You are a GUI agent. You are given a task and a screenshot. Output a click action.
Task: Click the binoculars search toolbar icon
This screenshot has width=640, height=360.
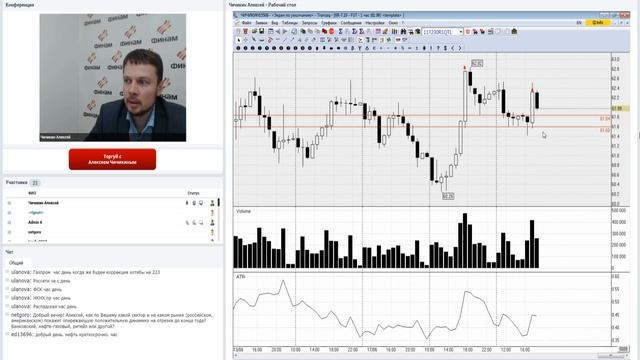pos(403,31)
